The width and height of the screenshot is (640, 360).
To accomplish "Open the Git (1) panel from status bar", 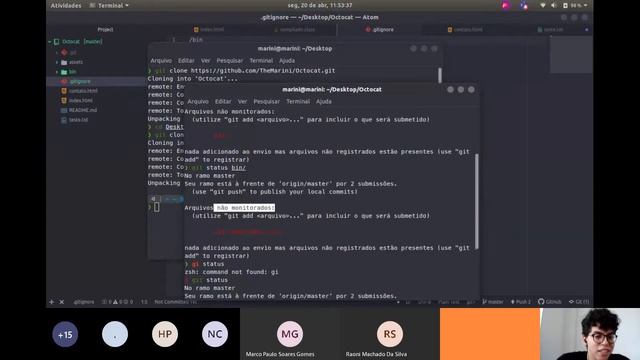I will coord(579,302).
